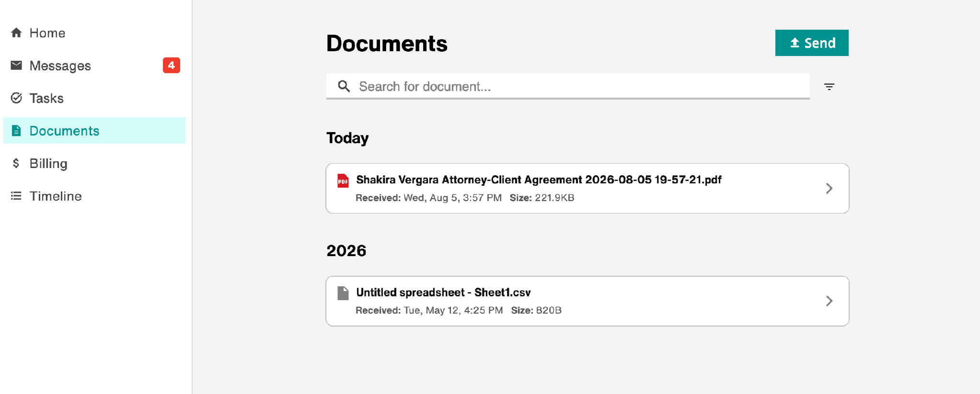Focus the Search for document field

coord(568,86)
